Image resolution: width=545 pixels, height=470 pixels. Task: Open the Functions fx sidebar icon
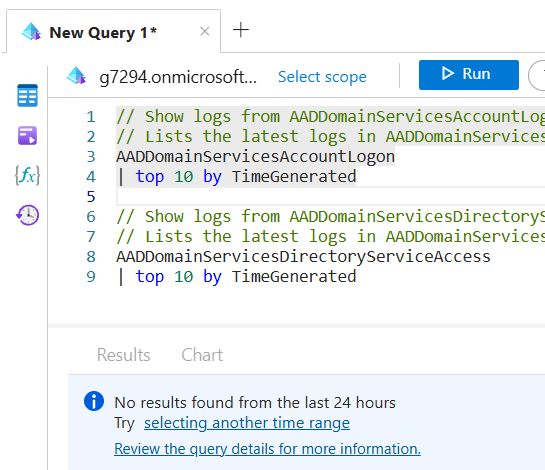(27, 175)
